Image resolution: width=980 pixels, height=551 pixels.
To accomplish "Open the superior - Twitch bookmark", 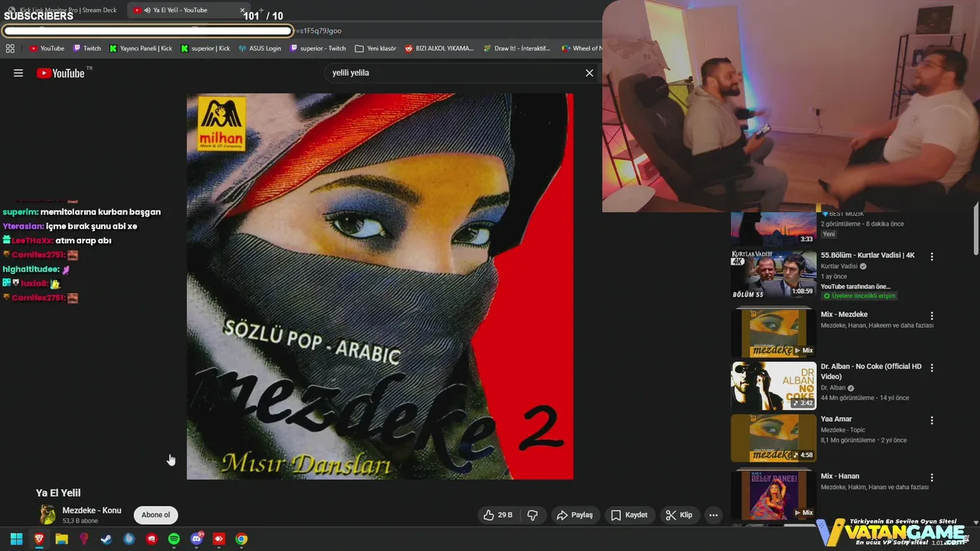I will click(x=318, y=48).
